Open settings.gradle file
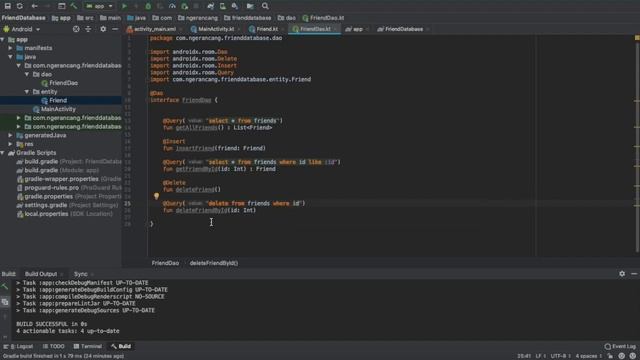Image resolution: width=640 pixels, height=360 pixels. [x=45, y=205]
